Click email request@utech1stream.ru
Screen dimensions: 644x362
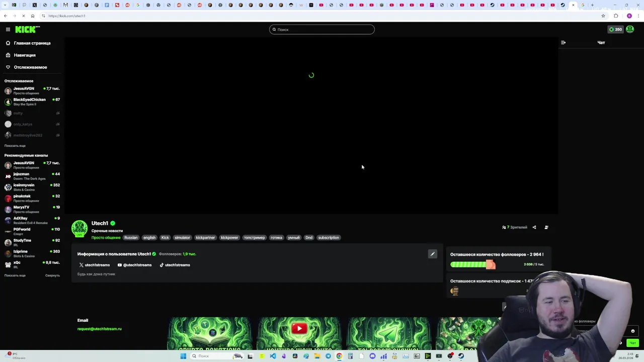(100, 329)
